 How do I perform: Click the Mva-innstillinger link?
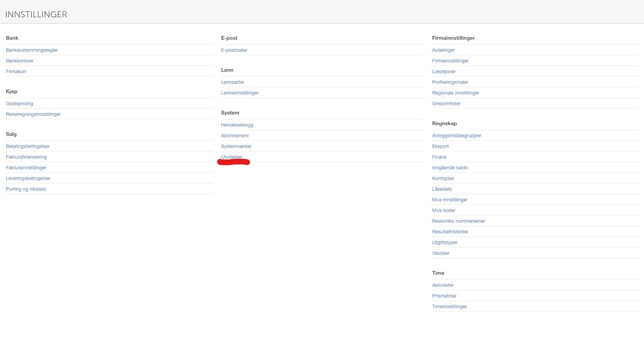pyautogui.click(x=450, y=200)
